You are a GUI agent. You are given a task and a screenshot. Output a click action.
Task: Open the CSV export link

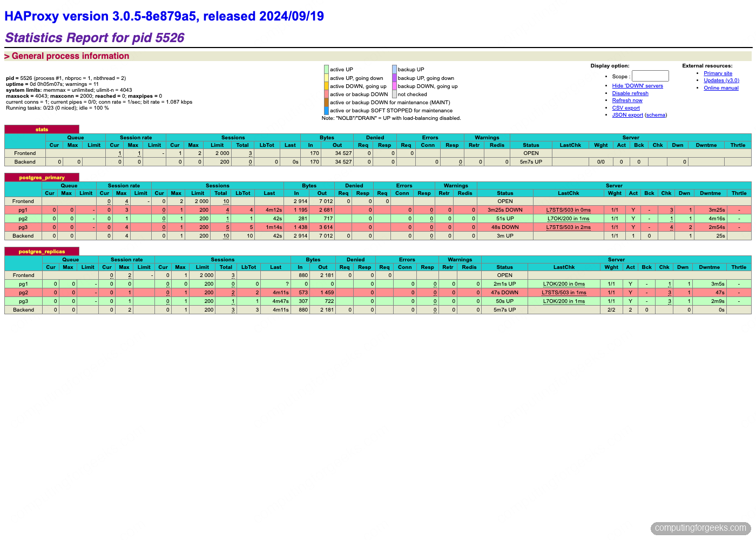(626, 108)
